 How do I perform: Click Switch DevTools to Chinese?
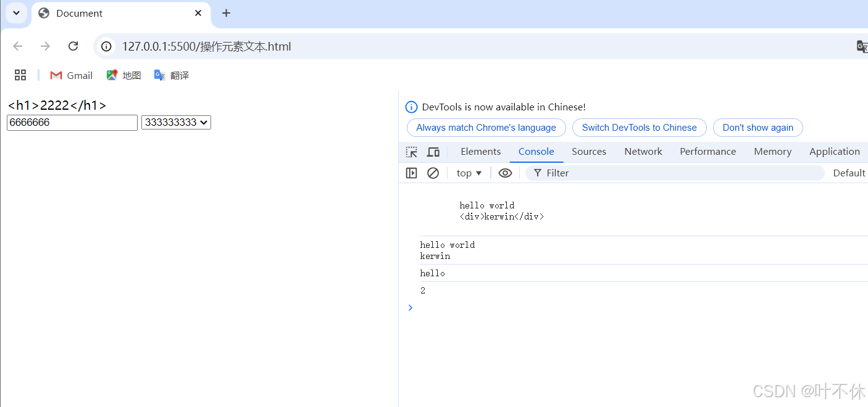[639, 128]
